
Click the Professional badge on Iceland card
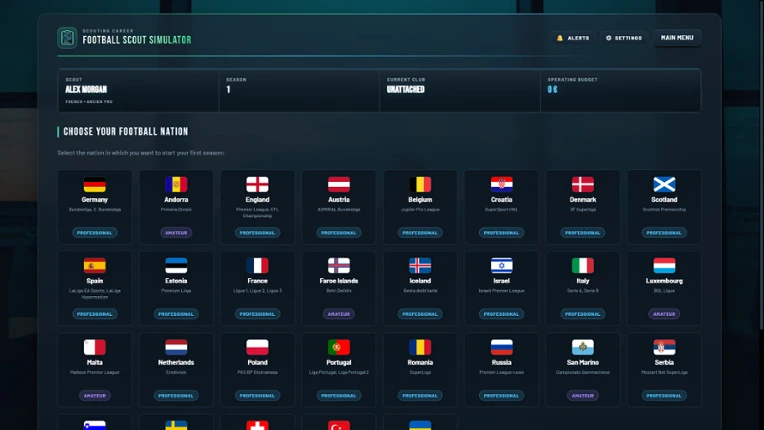pos(420,314)
